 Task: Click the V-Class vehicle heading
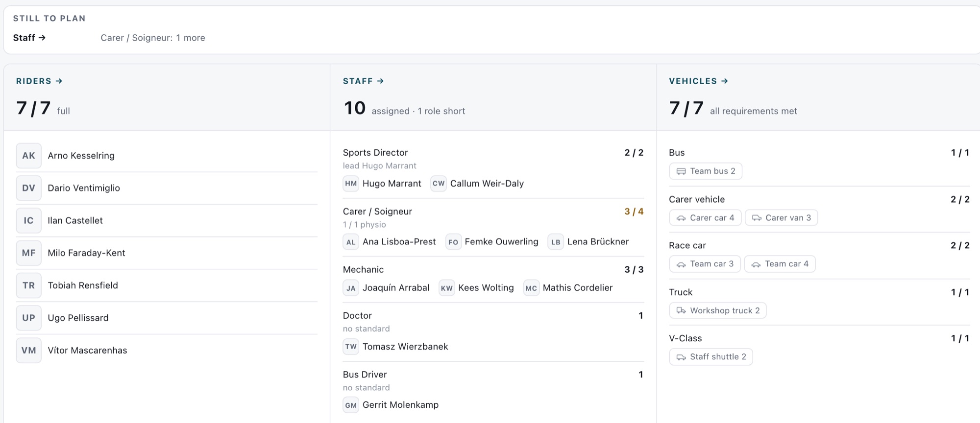pos(686,338)
